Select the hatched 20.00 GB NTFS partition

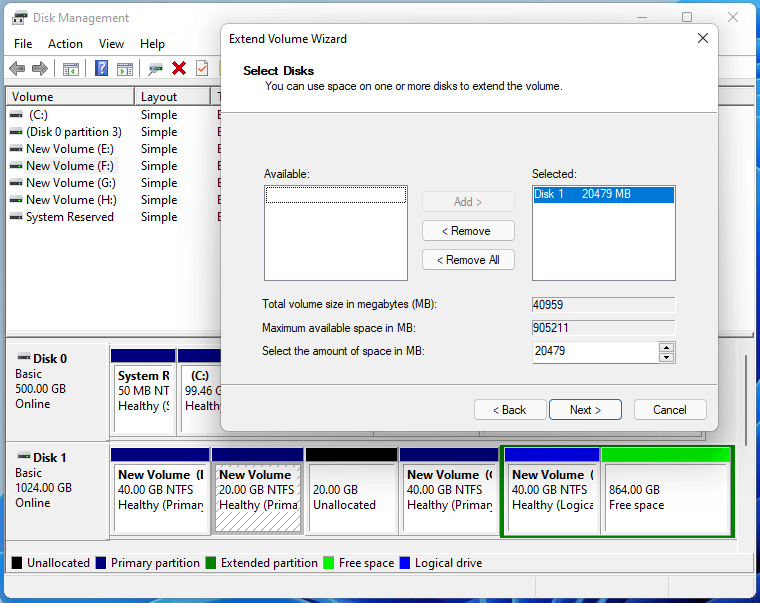pyautogui.click(x=257, y=491)
